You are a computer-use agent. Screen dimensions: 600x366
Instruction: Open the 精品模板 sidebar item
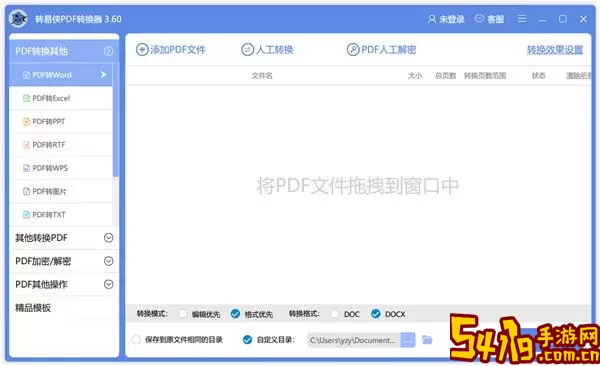(x=33, y=308)
